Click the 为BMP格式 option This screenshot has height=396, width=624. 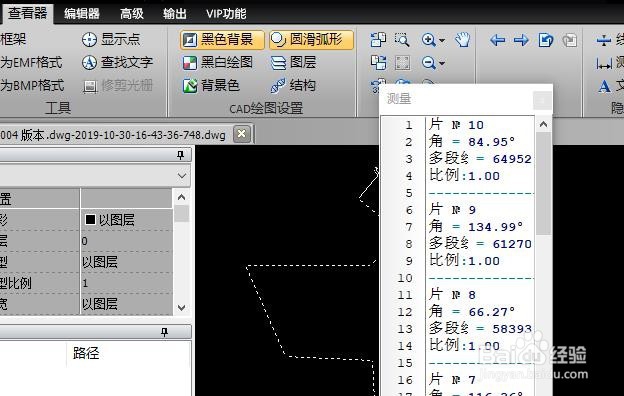tap(32, 85)
